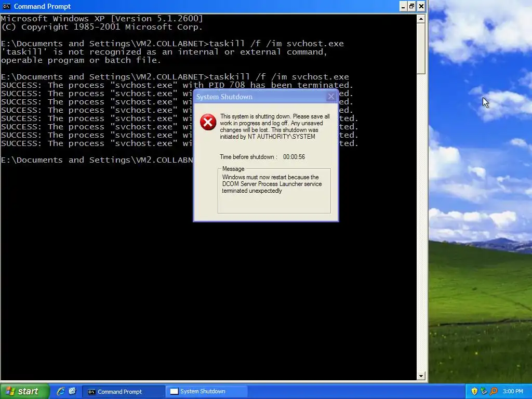The image size is (532, 399).
Task: Click the DCOM Server Process Launcher message text
Action: [x=272, y=184]
